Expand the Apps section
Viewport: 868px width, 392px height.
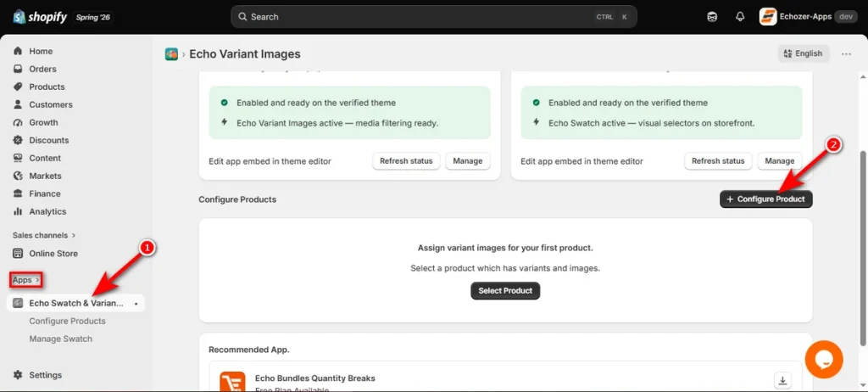pos(26,280)
